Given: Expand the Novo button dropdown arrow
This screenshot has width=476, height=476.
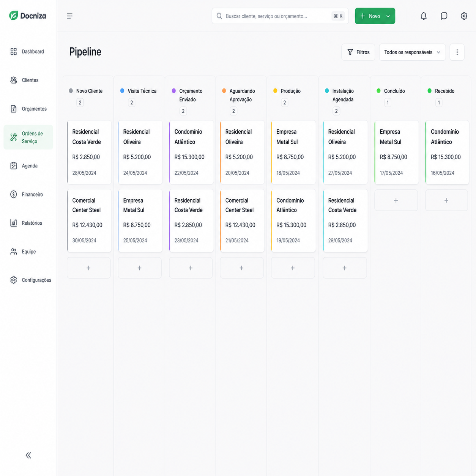Looking at the screenshot, I should coord(388,16).
